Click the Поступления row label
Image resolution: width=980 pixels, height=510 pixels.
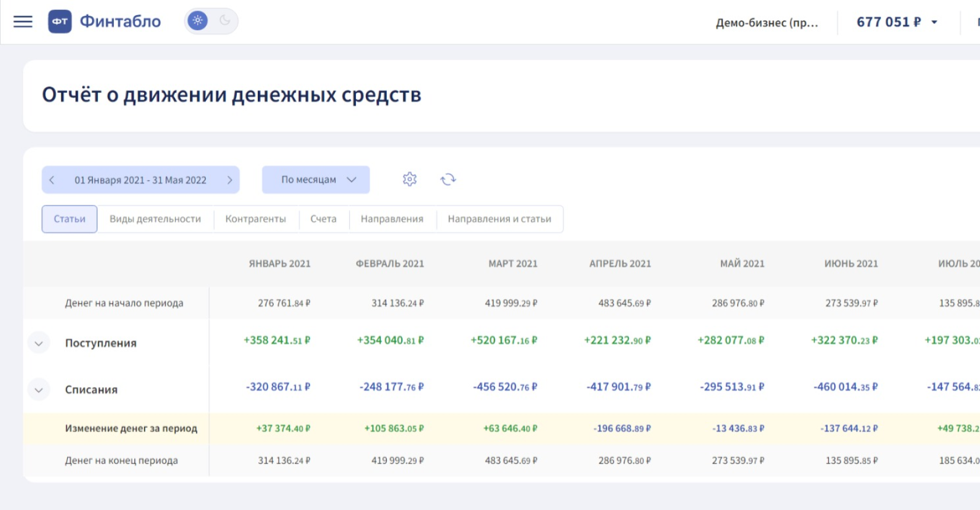tap(101, 343)
